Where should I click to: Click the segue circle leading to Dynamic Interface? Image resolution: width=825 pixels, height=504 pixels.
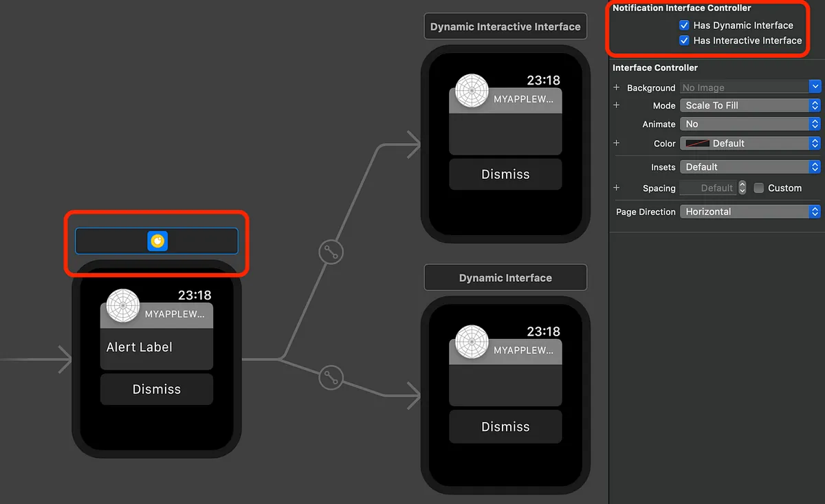(331, 378)
